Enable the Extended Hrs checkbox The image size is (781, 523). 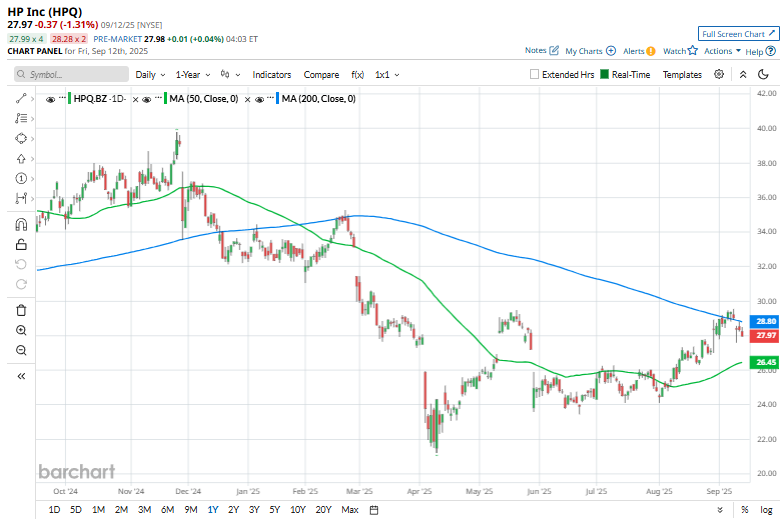coord(534,74)
